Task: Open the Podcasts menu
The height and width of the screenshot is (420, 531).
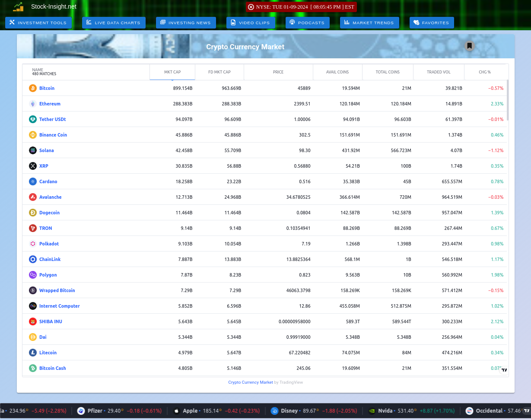Action: coord(308,22)
